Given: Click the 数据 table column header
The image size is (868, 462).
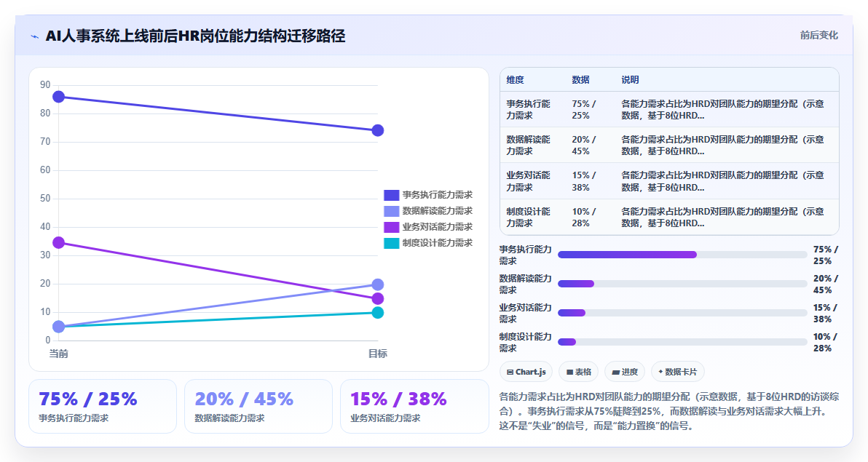Looking at the screenshot, I should [x=580, y=80].
